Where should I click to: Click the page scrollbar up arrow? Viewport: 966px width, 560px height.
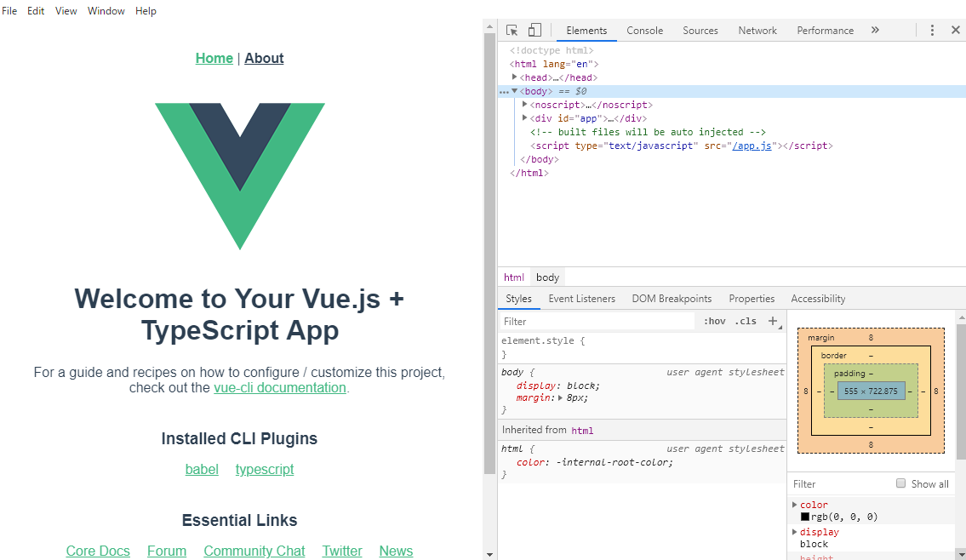[x=489, y=26]
